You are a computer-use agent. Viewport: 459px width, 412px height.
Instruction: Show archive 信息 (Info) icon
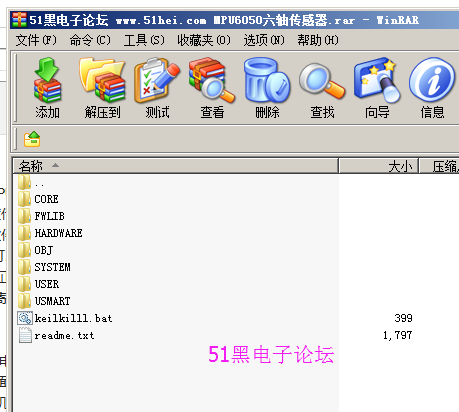click(x=432, y=88)
